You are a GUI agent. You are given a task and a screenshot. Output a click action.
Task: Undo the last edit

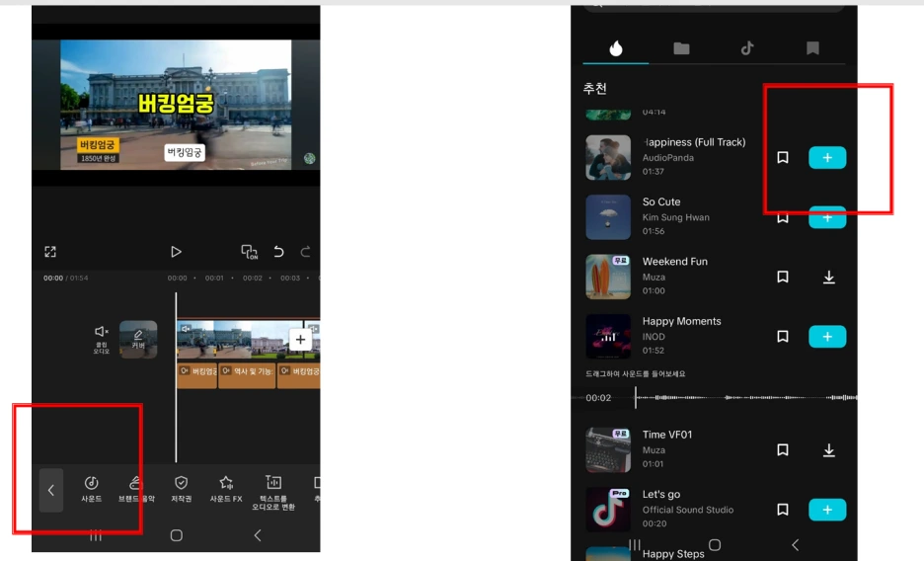pyautogui.click(x=278, y=252)
